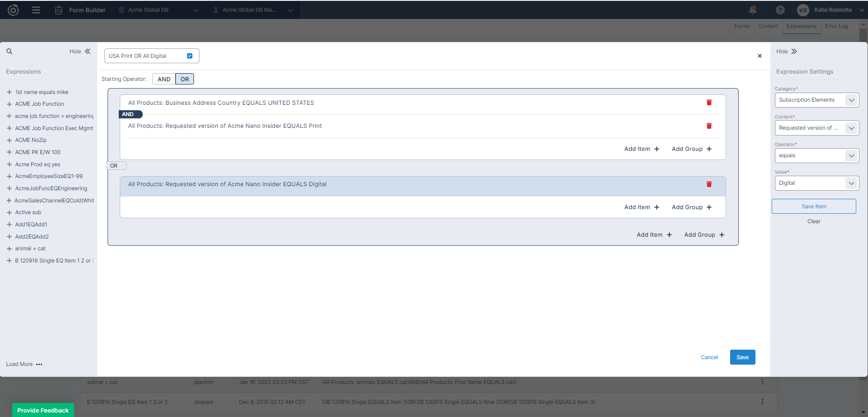
Task: Click the search magnifier in Expressions panel
Action: tap(9, 52)
